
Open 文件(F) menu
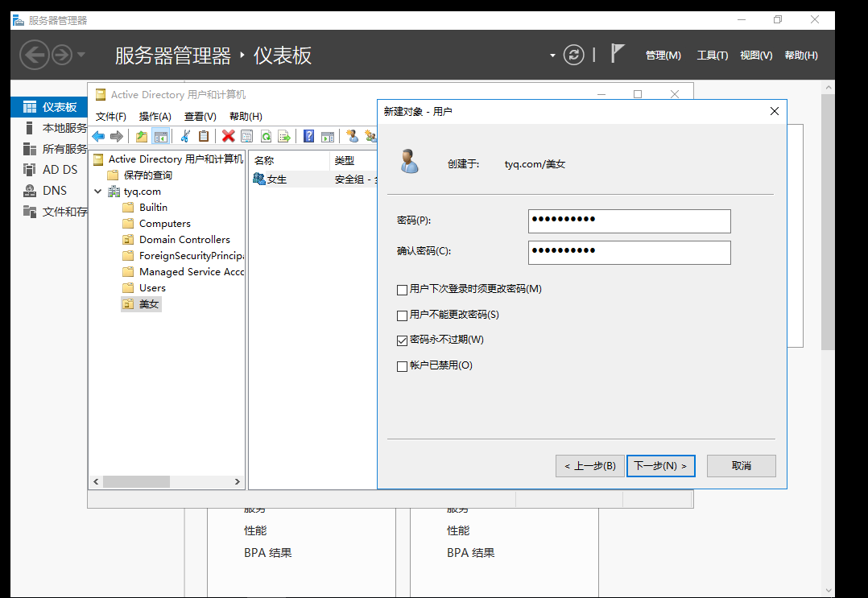(x=111, y=116)
